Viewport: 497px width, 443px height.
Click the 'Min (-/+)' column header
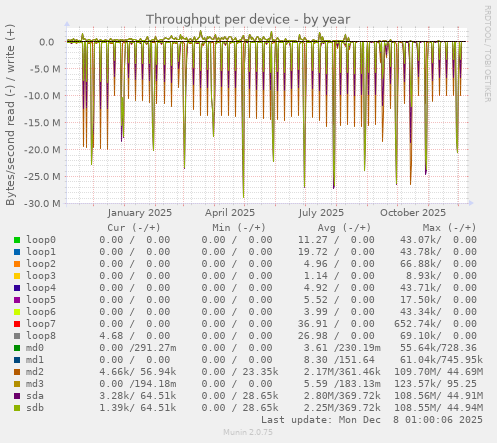tap(239, 228)
